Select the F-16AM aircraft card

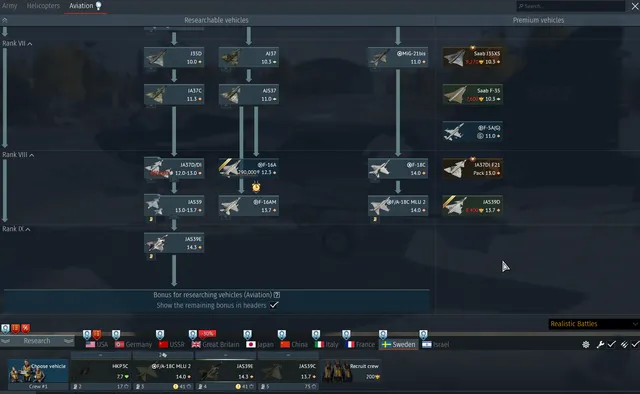[249, 206]
